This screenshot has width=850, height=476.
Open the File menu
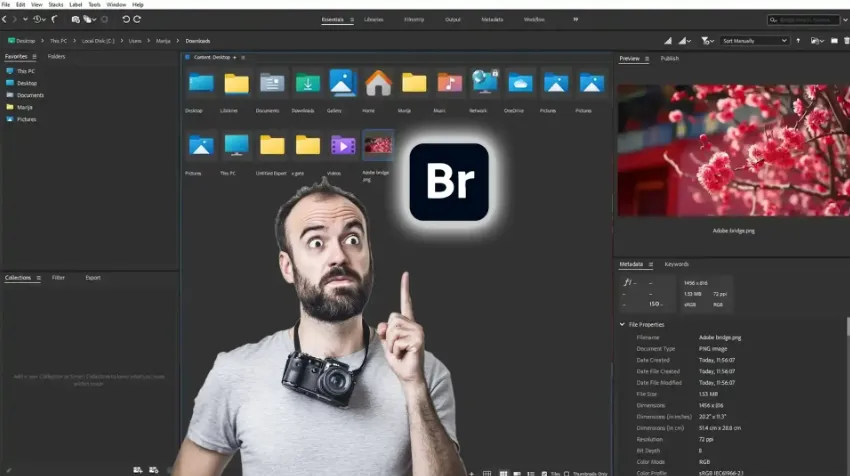click(x=6, y=4)
